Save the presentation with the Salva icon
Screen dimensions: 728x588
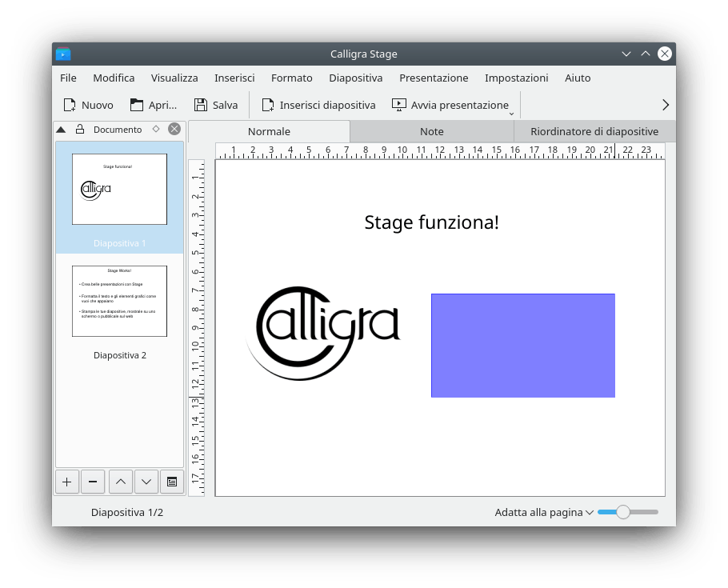(x=201, y=105)
